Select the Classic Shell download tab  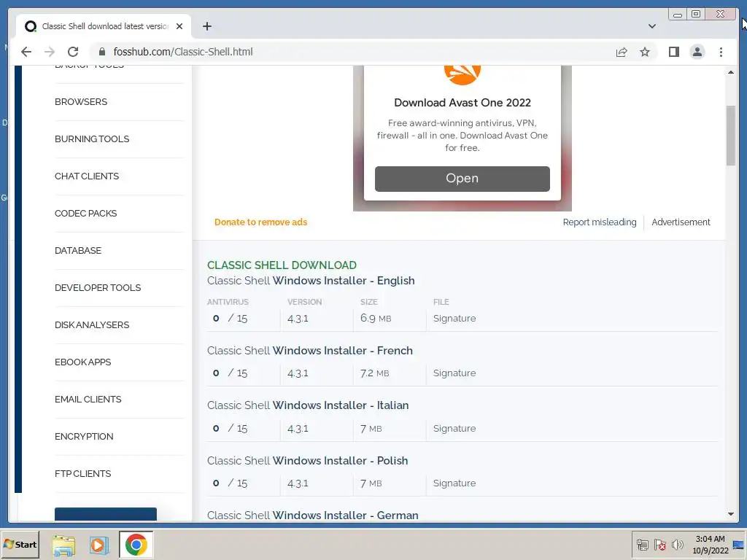[104, 26]
